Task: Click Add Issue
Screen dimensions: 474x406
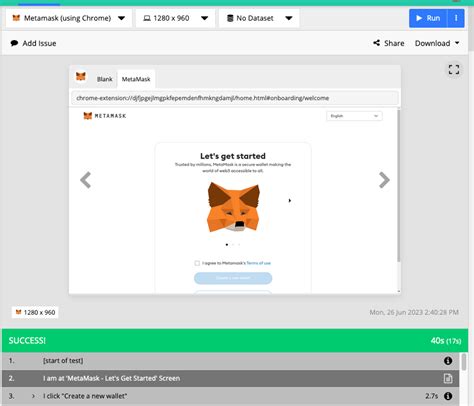Action: click(x=33, y=43)
